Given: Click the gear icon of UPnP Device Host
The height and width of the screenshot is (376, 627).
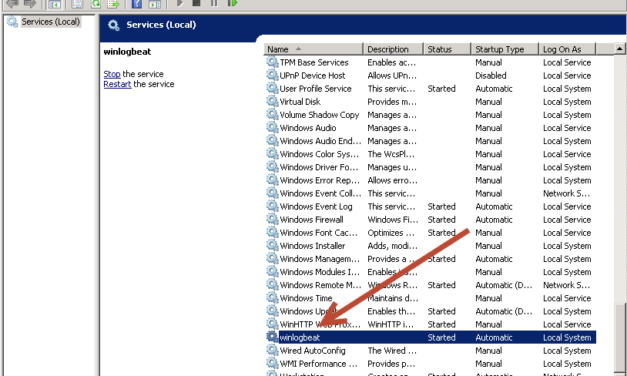Looking at the screenshot, I should point(272,75).
